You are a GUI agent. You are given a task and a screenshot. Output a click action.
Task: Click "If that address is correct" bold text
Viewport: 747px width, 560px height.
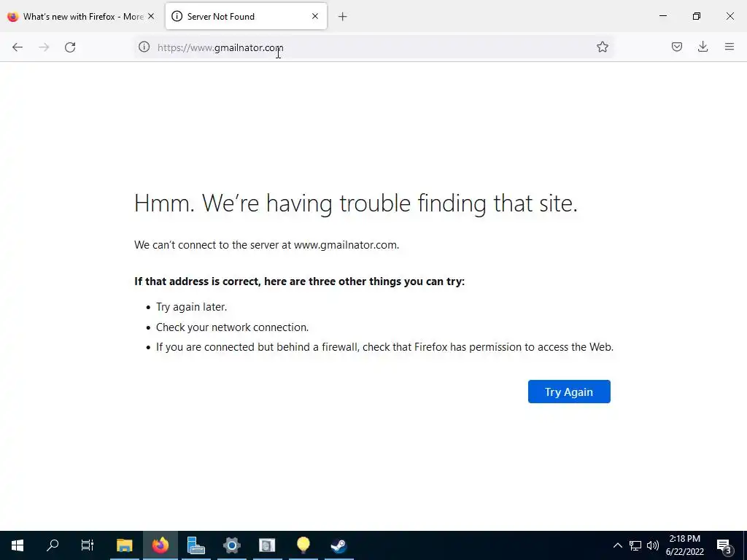pyautogui.click(x=299, y=281)
